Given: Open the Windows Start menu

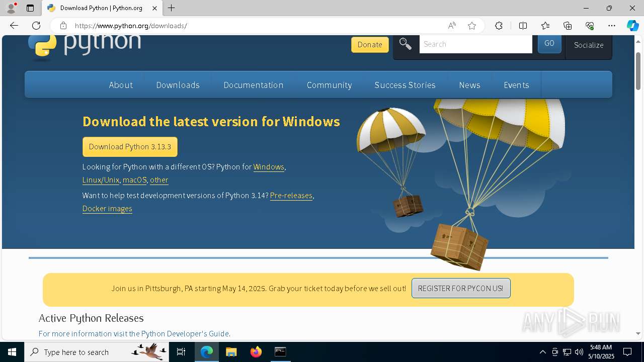Looking at the screenshot, I should pos(12,352).
